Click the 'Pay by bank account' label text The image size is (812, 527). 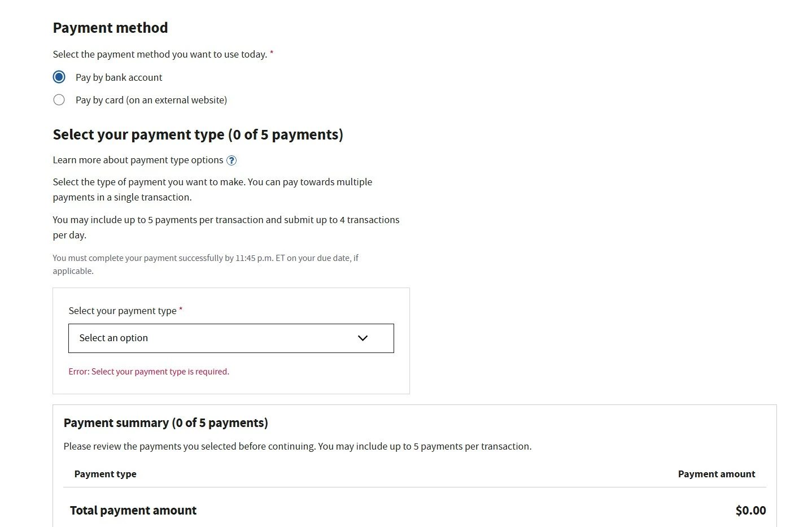[x=119, y=77]
